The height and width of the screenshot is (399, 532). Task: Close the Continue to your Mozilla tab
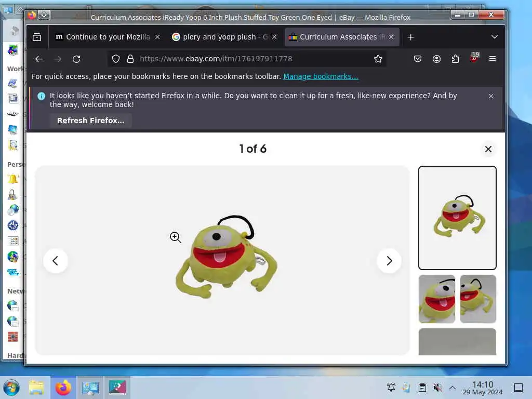coord(157,37)
